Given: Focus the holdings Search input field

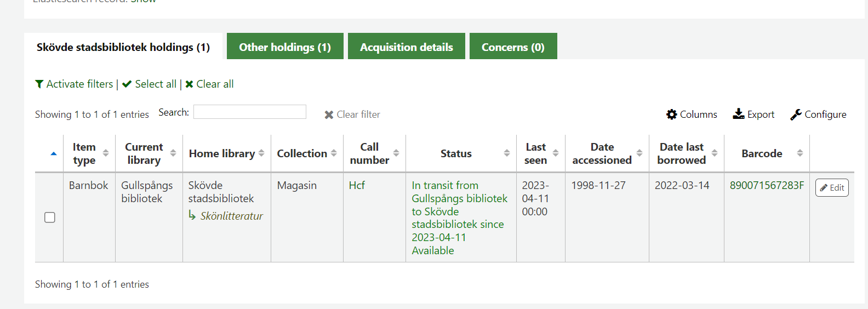Looking at the screenshot, I should click(249, 112).
